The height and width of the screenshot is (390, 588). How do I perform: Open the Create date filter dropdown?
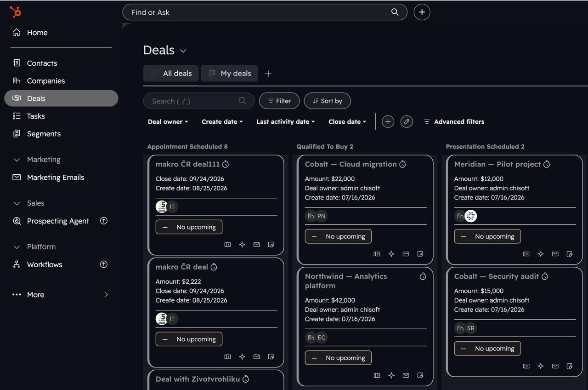coord(222,122)
